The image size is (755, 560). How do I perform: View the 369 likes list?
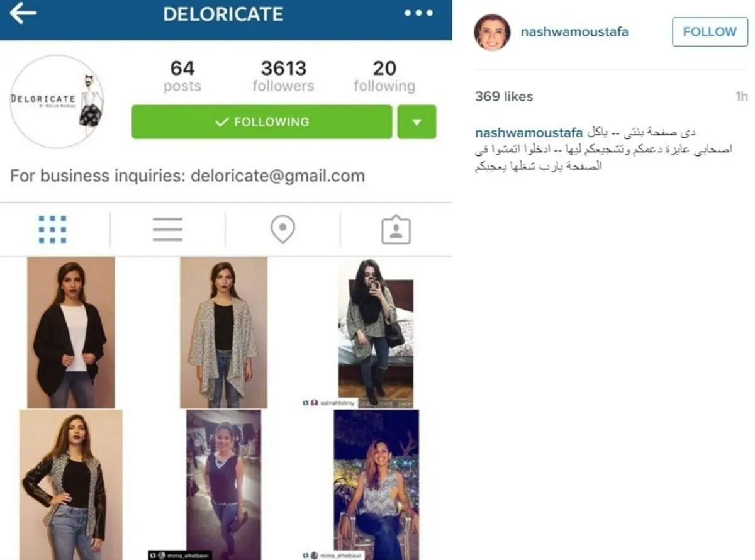(504, 96)
